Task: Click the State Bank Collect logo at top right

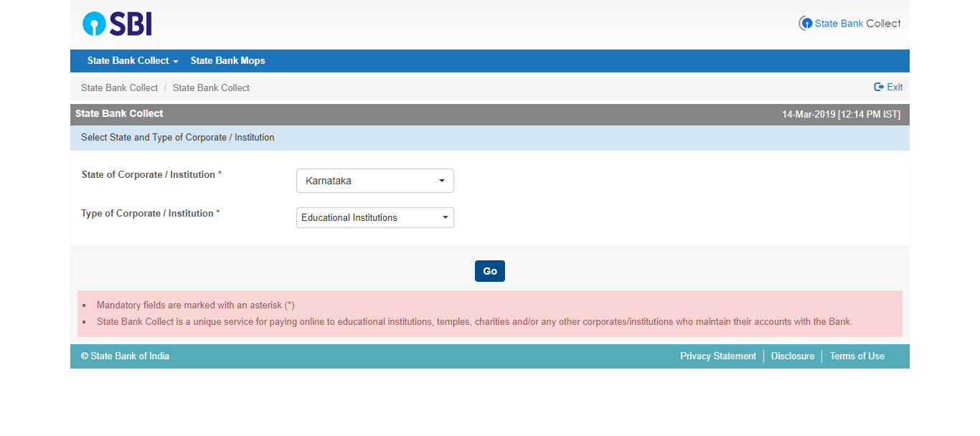Action: click(x=849, y=24)
